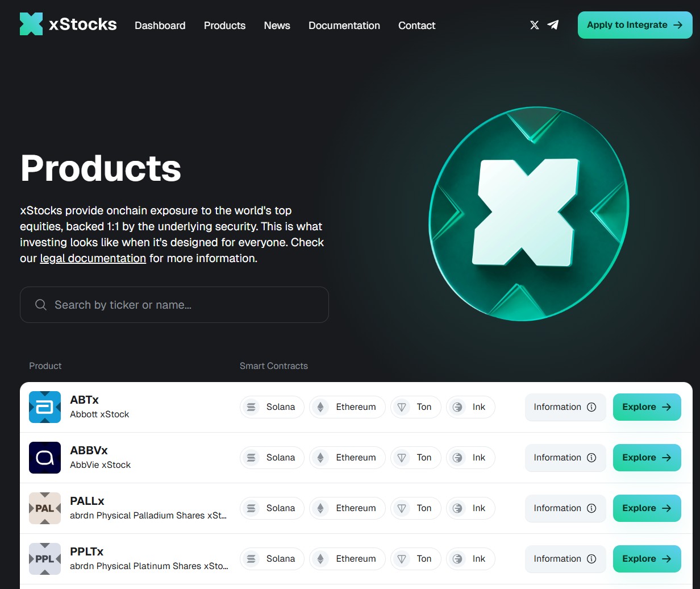
Task: Select Solana contract chip for ABTx
Action: pos(272,407)
